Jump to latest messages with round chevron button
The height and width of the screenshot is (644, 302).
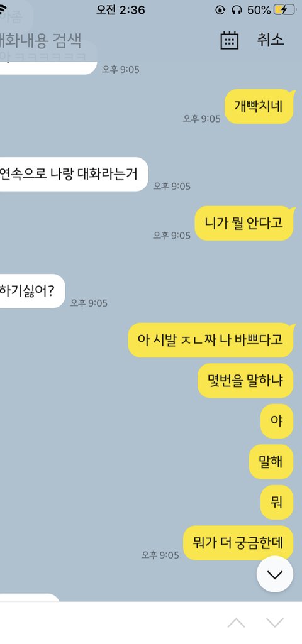[x=275, y=575]
